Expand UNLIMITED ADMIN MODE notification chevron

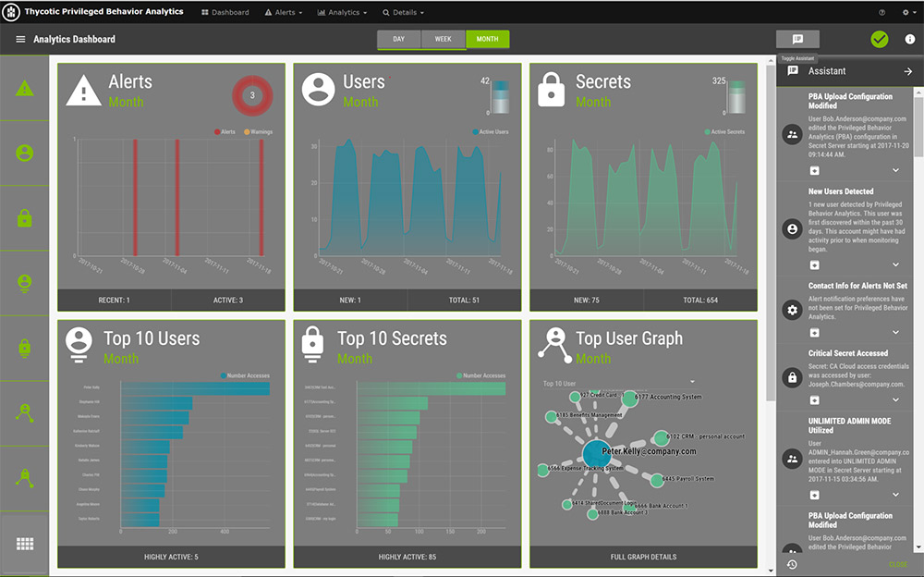point(895,495)
